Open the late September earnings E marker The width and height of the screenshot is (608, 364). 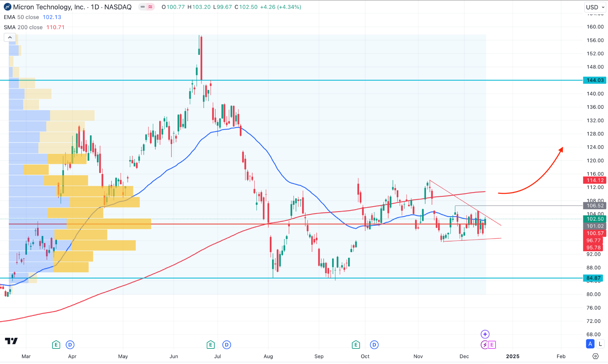[356, 345]
